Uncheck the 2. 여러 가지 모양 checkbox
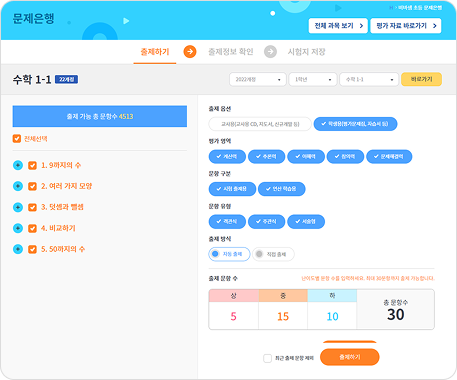 click(x=32, y=186)
